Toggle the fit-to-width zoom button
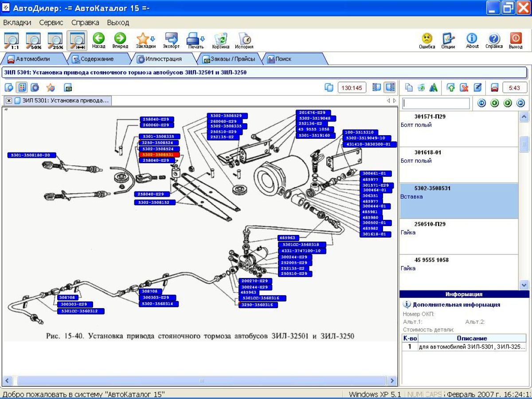Viewport: 532px width, 399px height. coord(77,40)
